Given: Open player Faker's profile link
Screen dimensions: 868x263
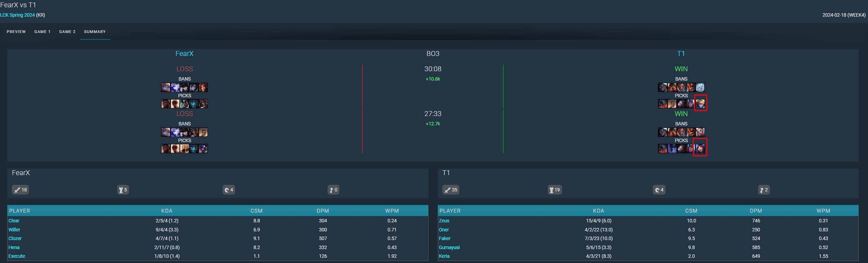Looking at the screenshot, I should click(x=445, y=238).
